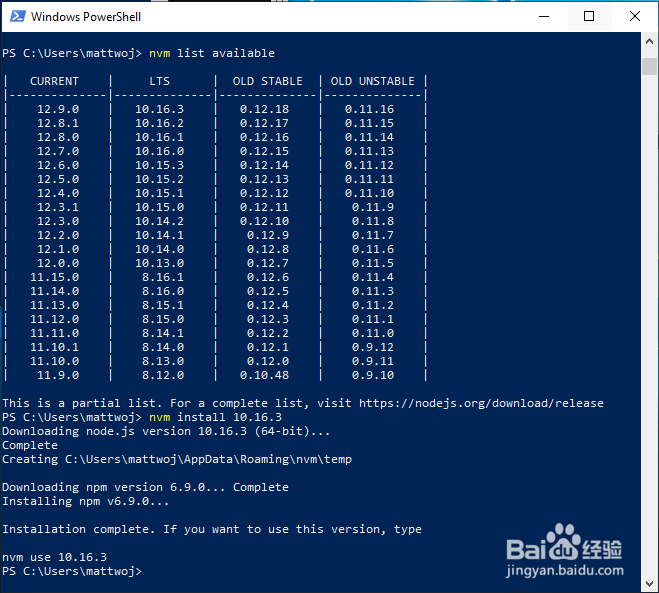Close the Windows PowerShell window

coord(635,16)
